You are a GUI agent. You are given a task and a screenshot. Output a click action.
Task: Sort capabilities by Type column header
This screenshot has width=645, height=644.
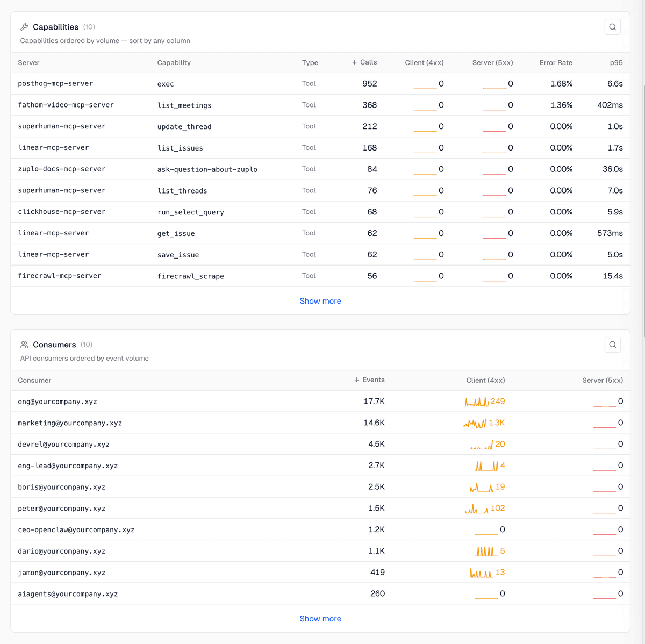click(310, 63)
